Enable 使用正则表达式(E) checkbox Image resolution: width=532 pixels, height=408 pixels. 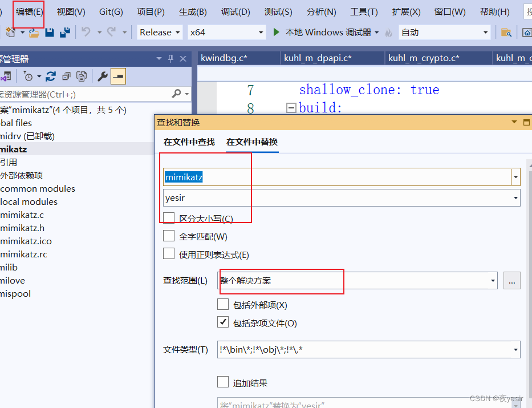tap(169, 253)
